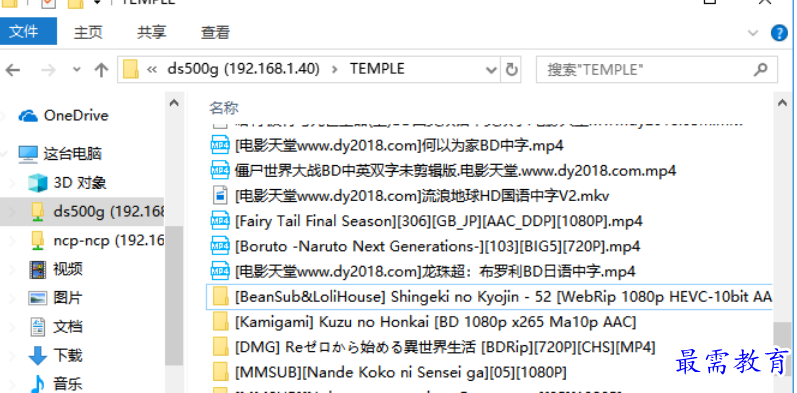Screen dimensions: 797x393
Task: Click the double-chevron in address path
Action: point(151,69)
